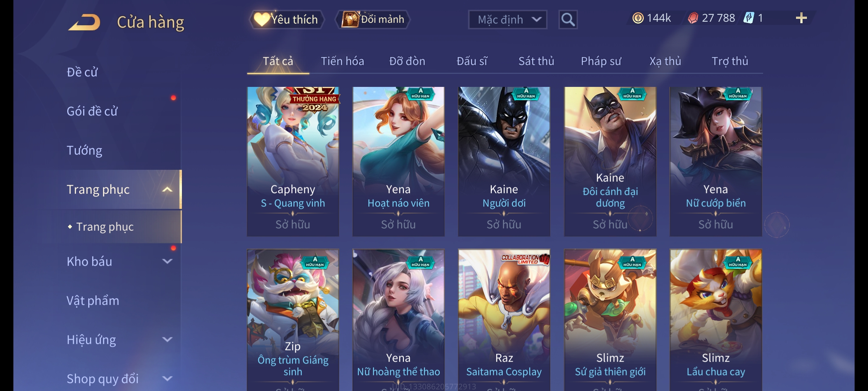The height and width of the screenshot is (391, 868).
Task: Switch to the Sát thủ tab
Action: pyautogui.click(x=536, y=61)
